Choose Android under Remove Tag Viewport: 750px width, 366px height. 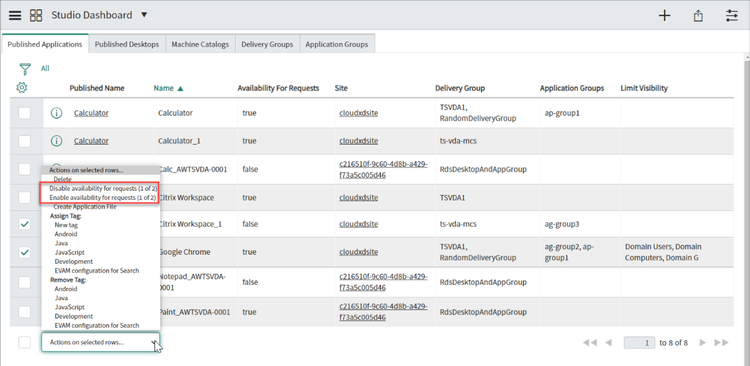coord(66,289)
